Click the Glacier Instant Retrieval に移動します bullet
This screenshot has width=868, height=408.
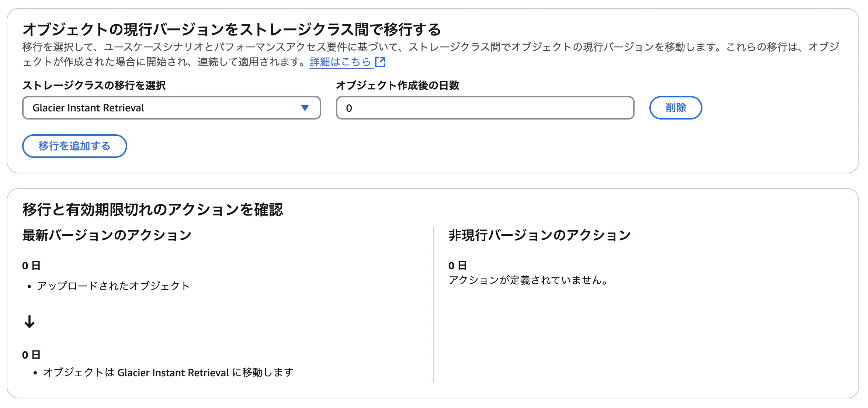168,373
